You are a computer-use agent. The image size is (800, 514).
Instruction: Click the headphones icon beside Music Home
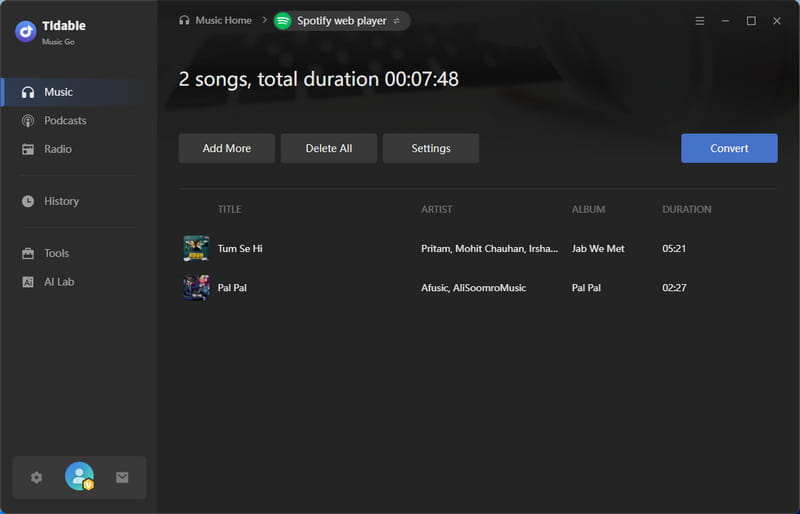tap(184, 20)
